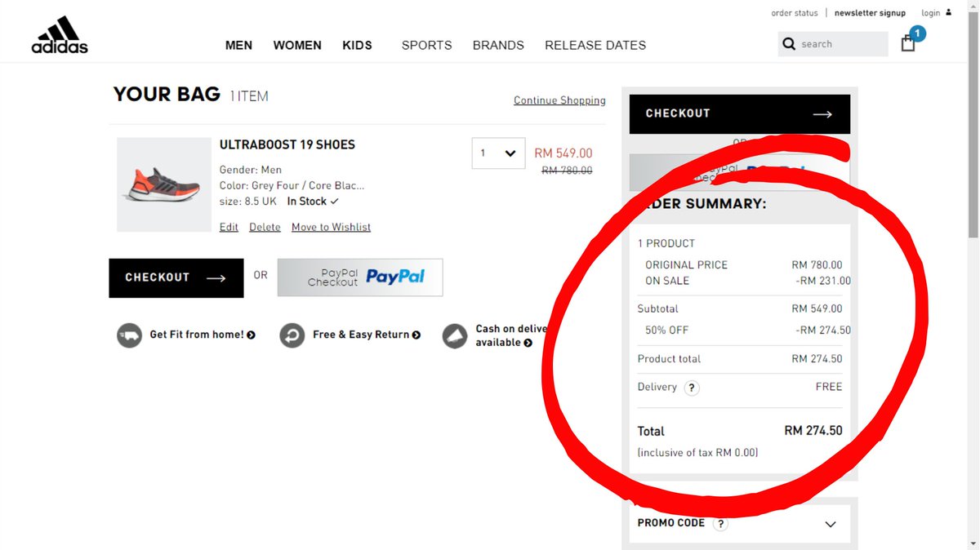Click Delete for Ultraboost 19 shoes

pos(265,227)
